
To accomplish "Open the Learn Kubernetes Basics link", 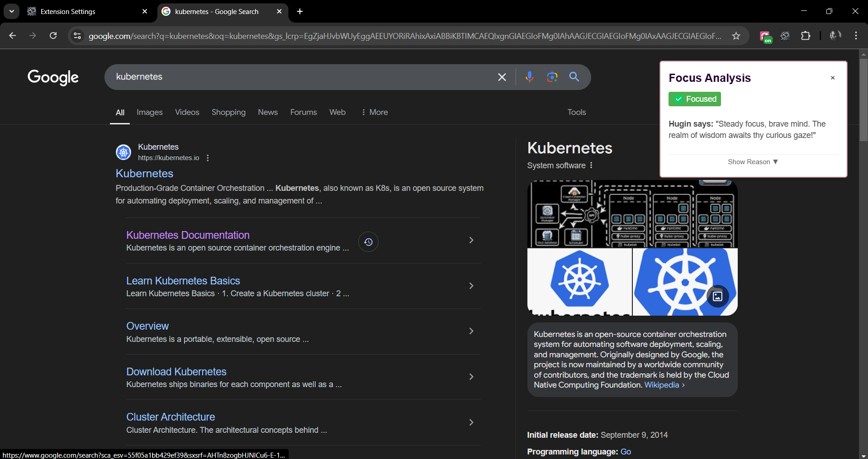I will click(183, 281).
